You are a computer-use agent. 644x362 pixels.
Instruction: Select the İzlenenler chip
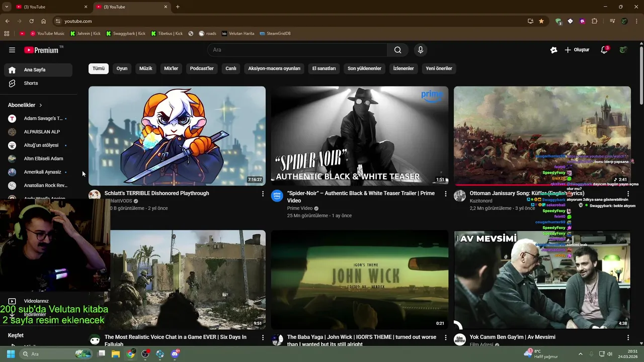pos(404,68)
